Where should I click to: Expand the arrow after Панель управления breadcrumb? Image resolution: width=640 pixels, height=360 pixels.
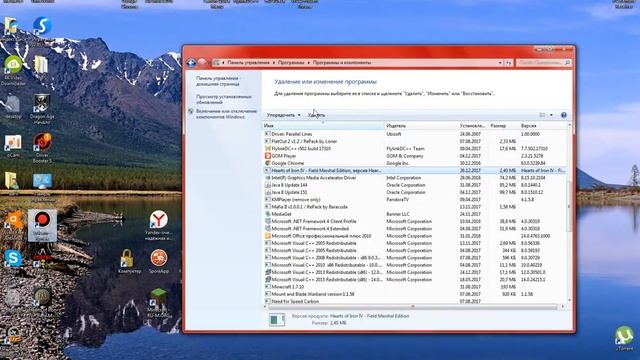(273, 62)
